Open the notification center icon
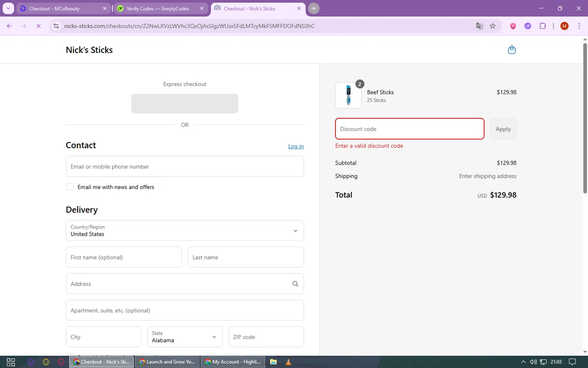 [572, 362]
